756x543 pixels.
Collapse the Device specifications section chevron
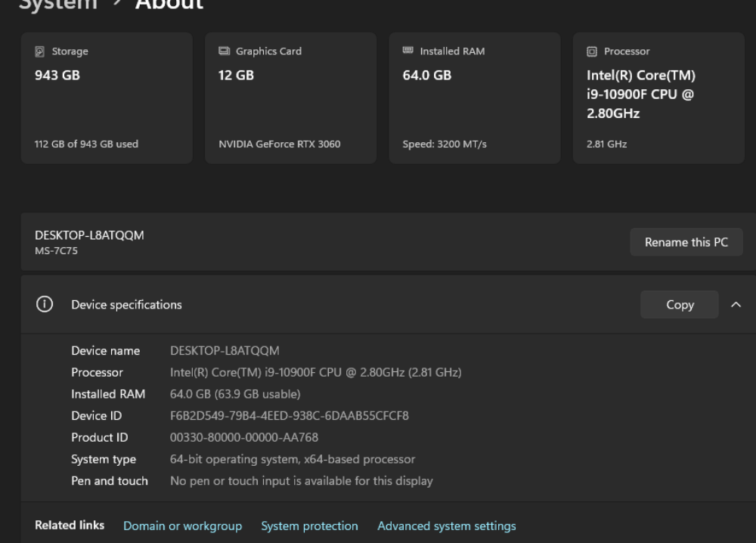click(x=736, y=304)
